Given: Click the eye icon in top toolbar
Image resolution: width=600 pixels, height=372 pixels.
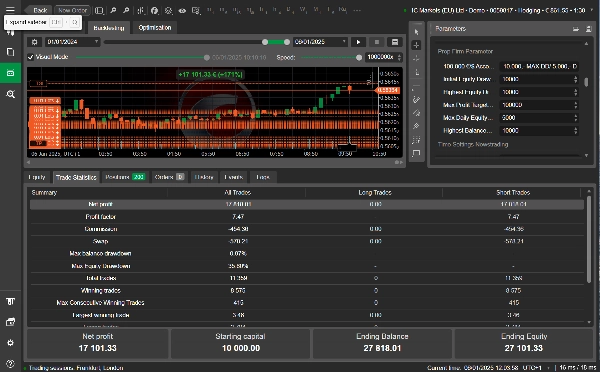Looking at the screenshot, I should point(182,11).
